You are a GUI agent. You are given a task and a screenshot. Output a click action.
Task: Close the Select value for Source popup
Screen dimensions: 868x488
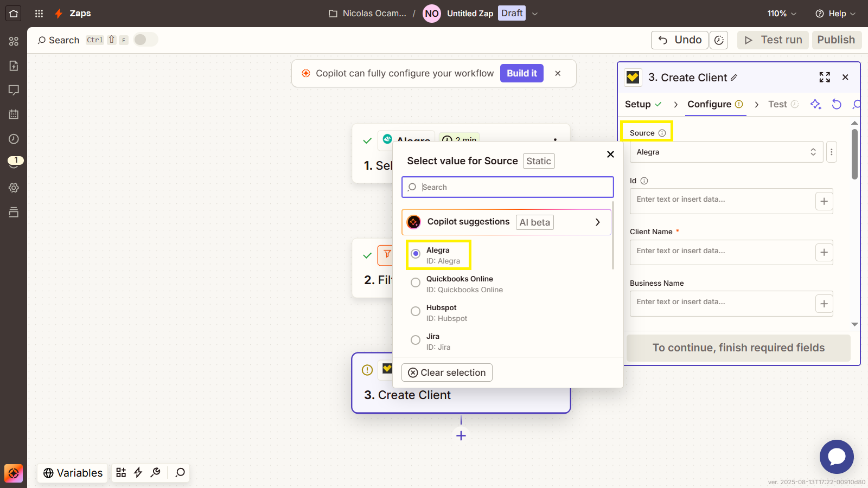[610, 155]
